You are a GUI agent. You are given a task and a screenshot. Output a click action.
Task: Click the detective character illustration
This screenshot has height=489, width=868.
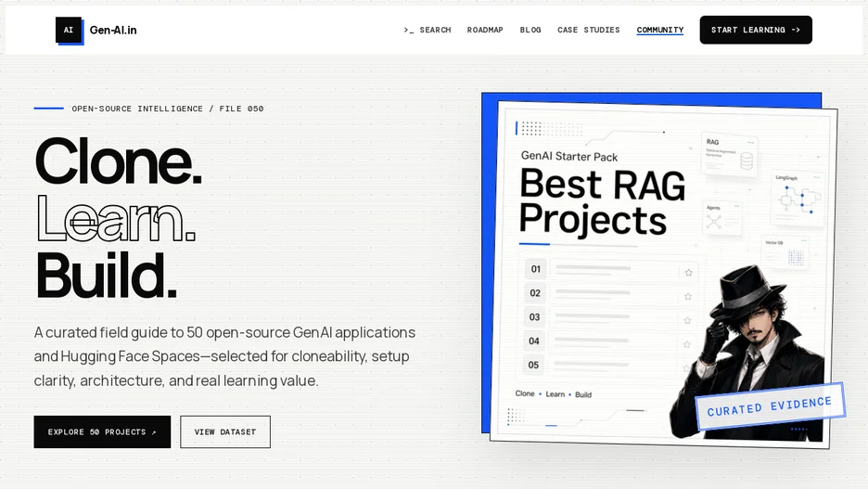tap(747, 353)
